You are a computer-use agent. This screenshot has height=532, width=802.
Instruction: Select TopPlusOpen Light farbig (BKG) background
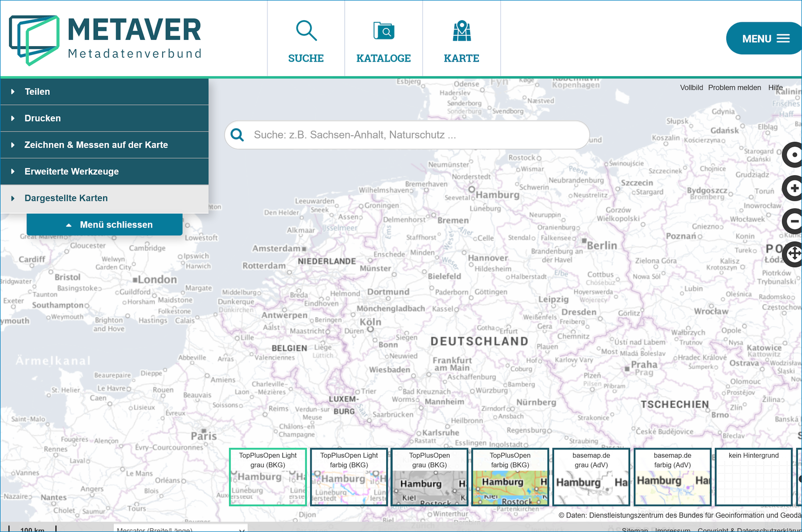349,477
